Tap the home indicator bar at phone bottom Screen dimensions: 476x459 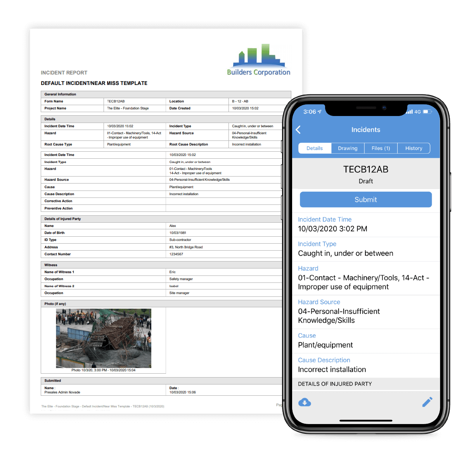[x=365, y=420]
